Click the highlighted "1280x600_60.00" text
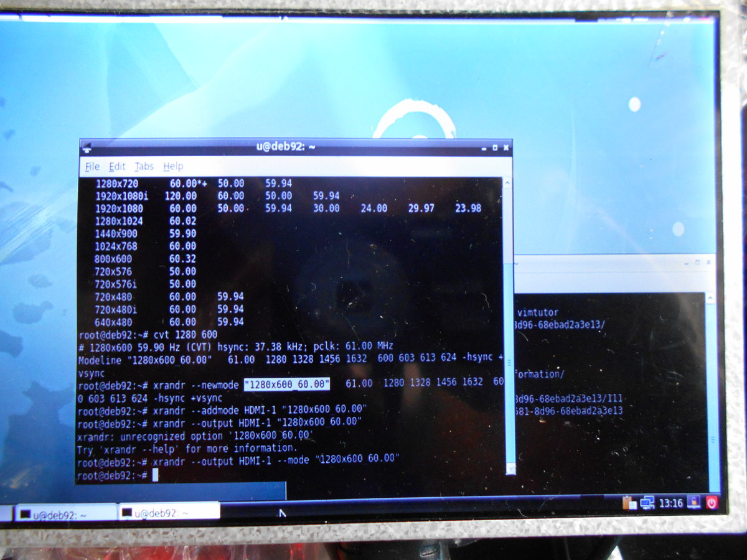The height and width of the screenshot is (560, 747). 287,384
